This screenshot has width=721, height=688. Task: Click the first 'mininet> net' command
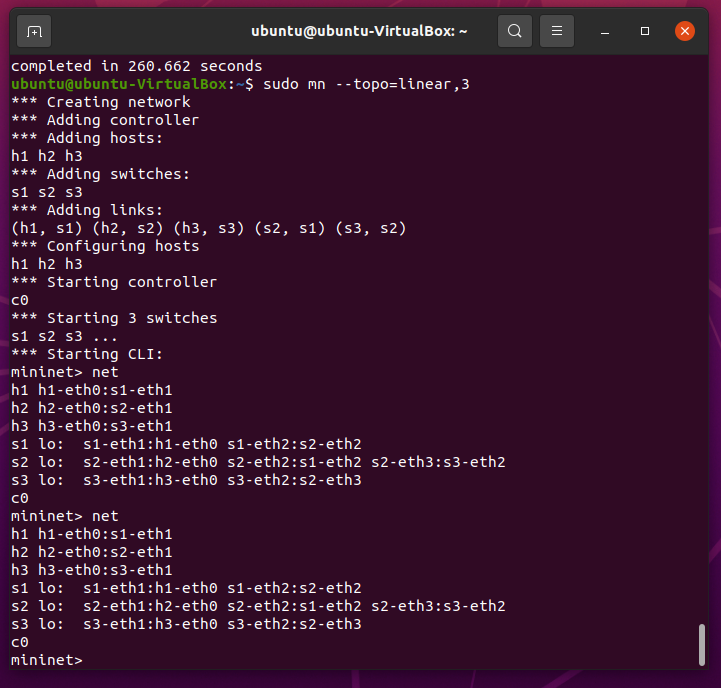(65, 372)
